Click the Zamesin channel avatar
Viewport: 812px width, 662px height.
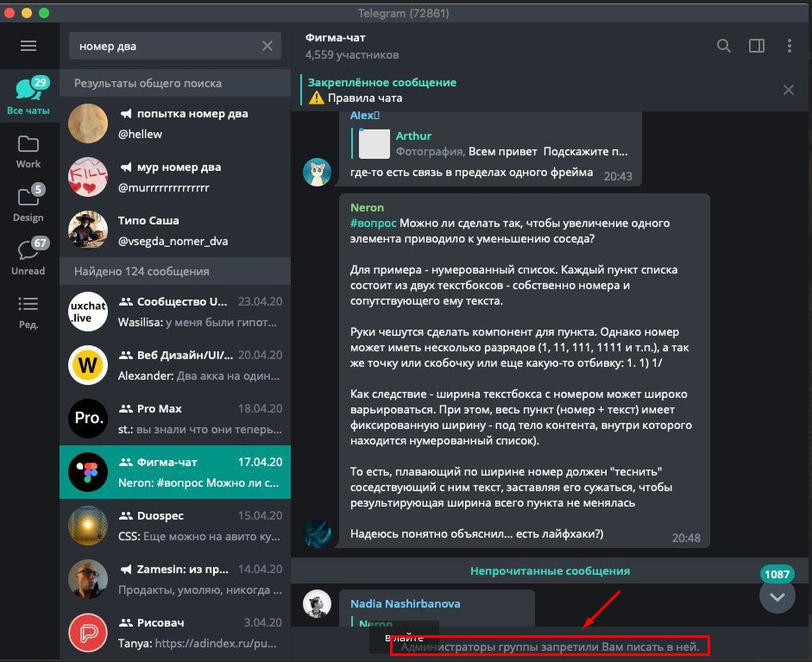88,578
